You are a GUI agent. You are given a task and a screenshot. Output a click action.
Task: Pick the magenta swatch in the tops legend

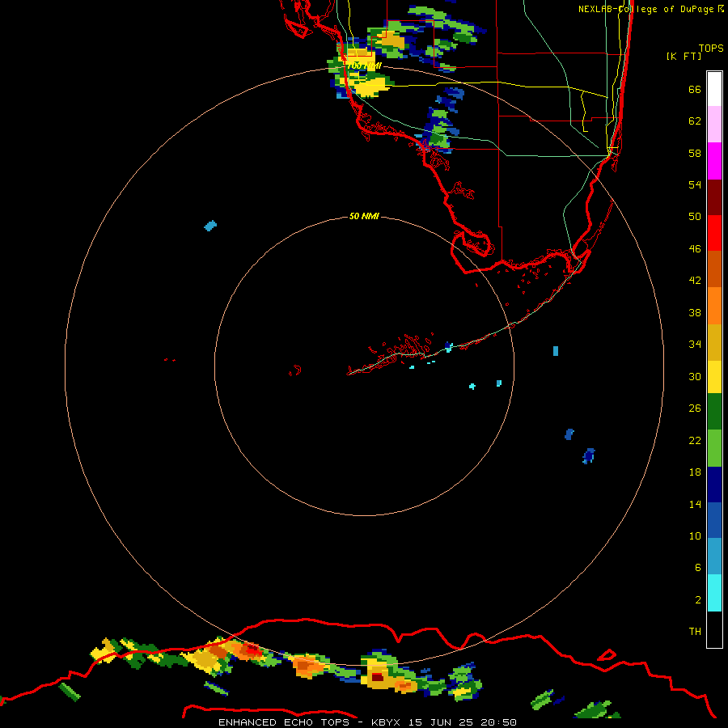coord(714,161)
